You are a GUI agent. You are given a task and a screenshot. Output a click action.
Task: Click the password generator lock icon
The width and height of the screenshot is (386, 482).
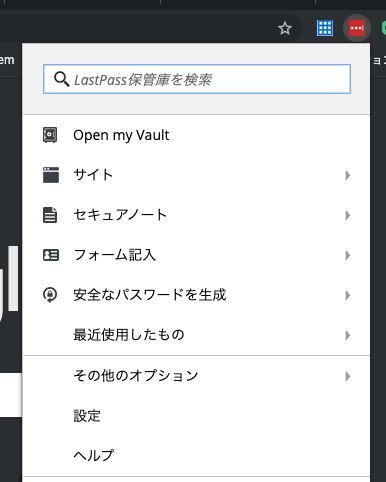click(x=50, y=295)
